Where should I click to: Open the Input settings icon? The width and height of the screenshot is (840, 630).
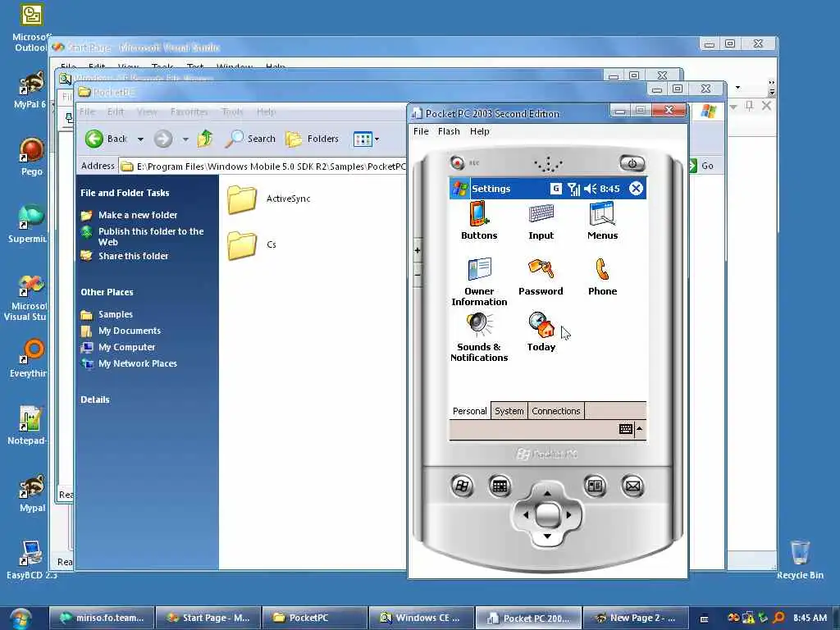[x=541, y=220]
